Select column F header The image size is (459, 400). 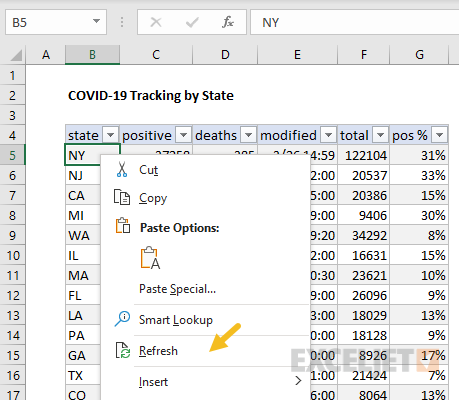tap(364, 55)
